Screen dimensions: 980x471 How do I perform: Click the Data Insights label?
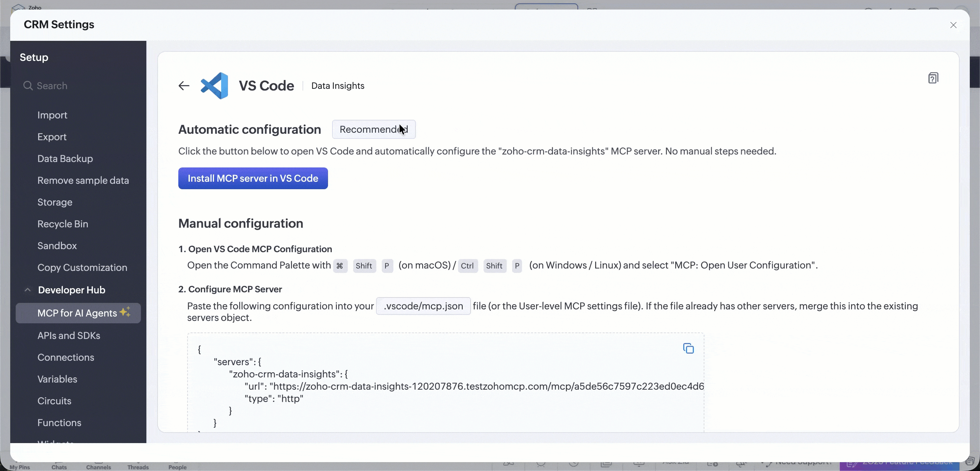coord(338,86)
